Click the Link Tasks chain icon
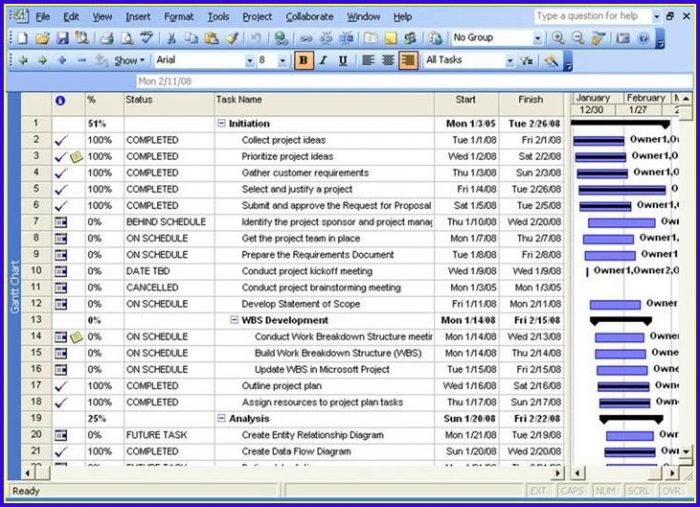Viewport: 700px width, 507px height. coord(306,38)
